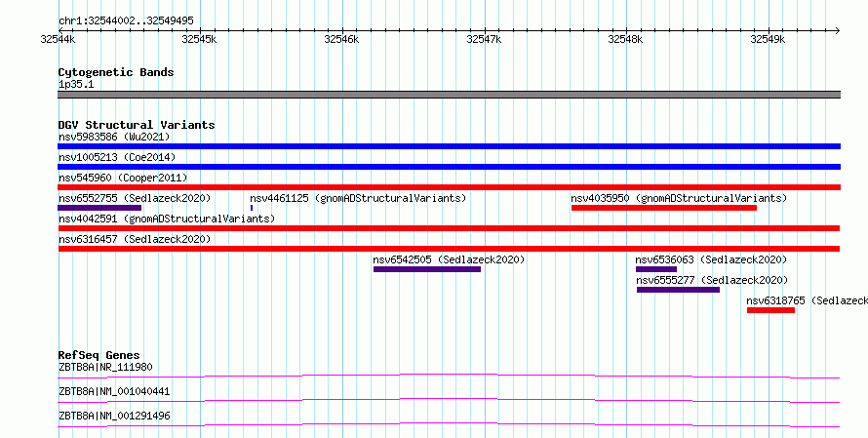868x438 pixels.
Task: Click the 1p35.1 band label
Action: (x=76, y=85)
